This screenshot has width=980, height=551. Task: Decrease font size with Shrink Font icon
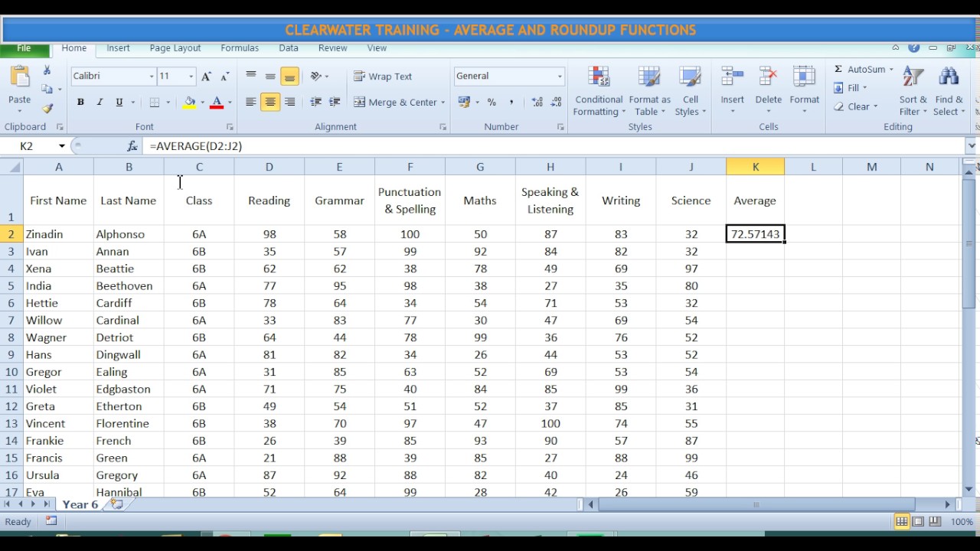(224, 76)
